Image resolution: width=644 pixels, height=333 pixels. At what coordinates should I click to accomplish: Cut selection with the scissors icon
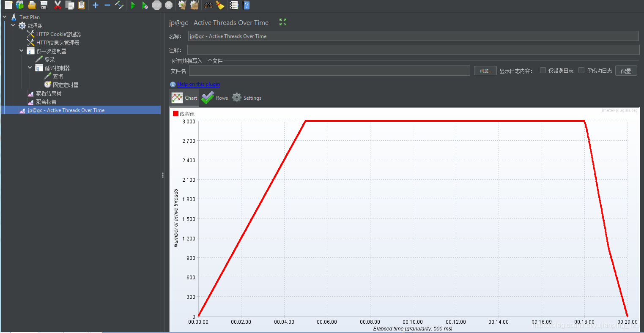[58, 5]
